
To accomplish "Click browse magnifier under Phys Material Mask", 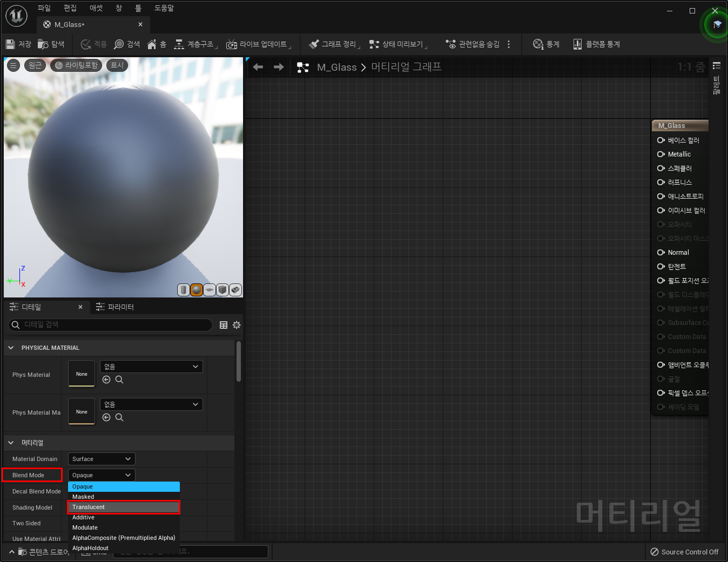I will pos(119,417).
